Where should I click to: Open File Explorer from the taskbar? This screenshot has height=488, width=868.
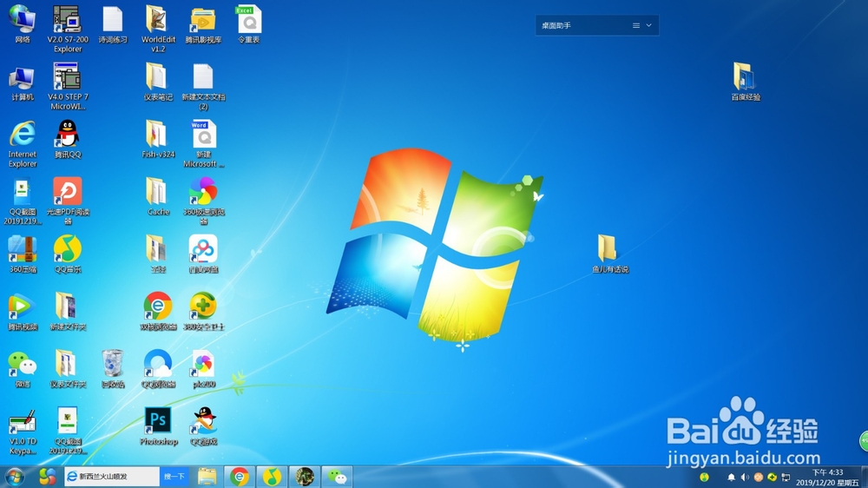tap(207, 477)
